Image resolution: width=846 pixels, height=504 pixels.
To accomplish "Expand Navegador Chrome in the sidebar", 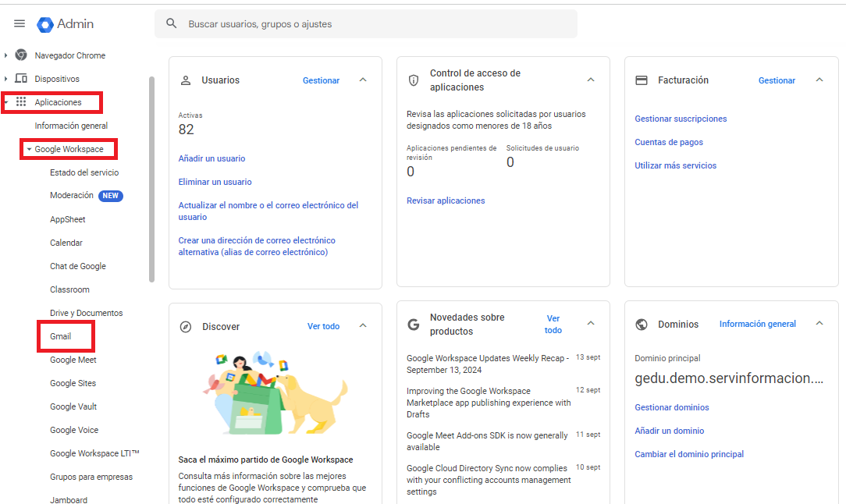I will point(6,55).
